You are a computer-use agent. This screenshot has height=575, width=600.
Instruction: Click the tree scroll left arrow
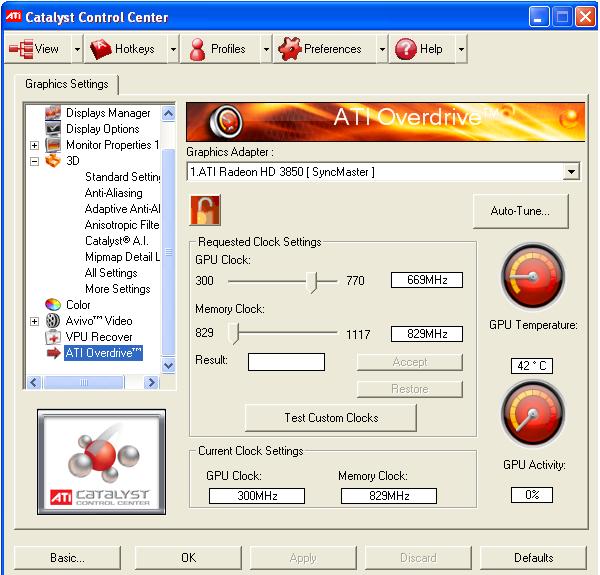tap(34, 382)
